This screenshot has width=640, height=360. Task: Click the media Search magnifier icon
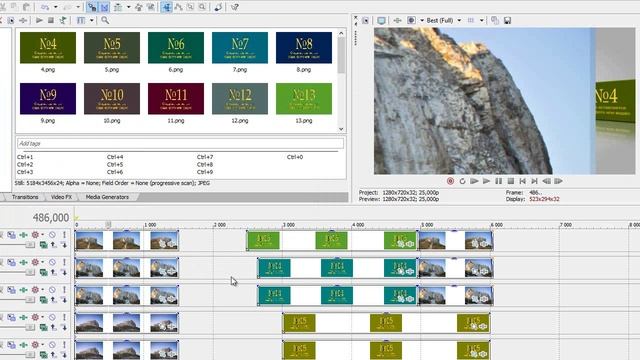pyautogui.click(x=105, y=20)
